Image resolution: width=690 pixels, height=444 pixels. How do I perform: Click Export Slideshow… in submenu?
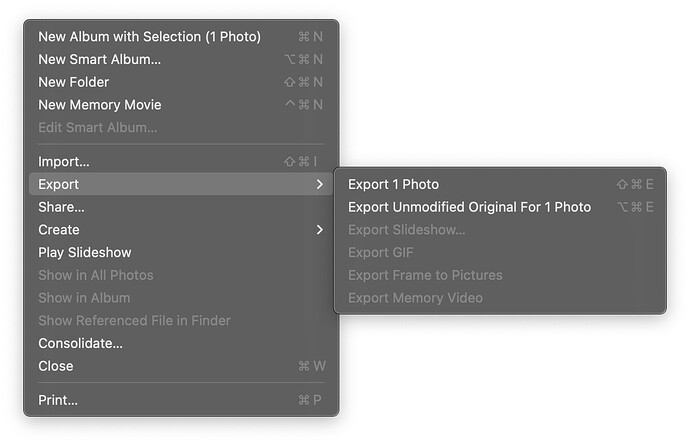click(406, 230)
